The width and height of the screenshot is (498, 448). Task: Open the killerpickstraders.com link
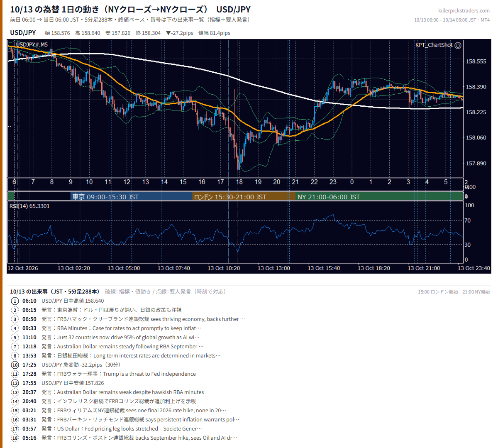[x=464, y=11]
